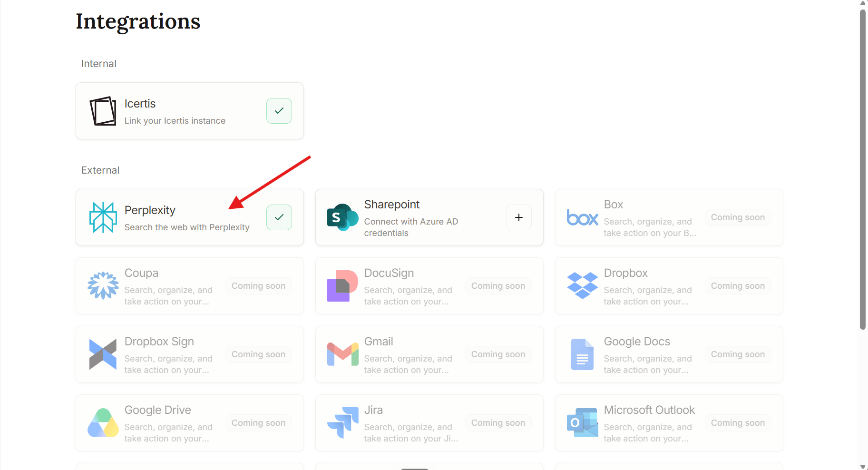868x470 pixels.
Task: Select the Sharepoint card title
Action: point(392,205)
